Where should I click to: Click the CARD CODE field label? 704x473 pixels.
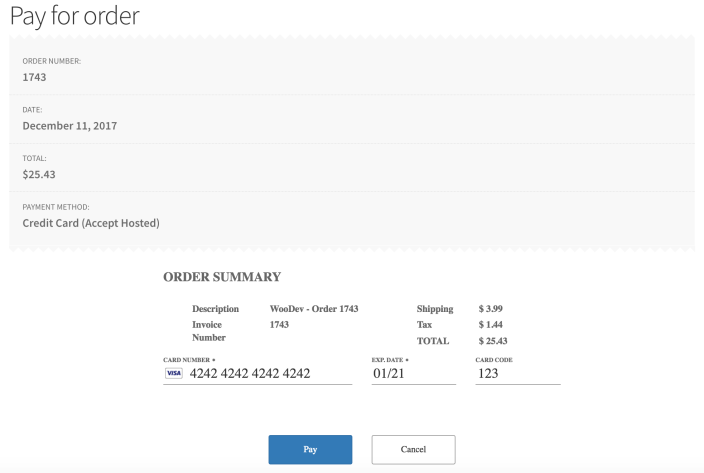pos(494,358)
